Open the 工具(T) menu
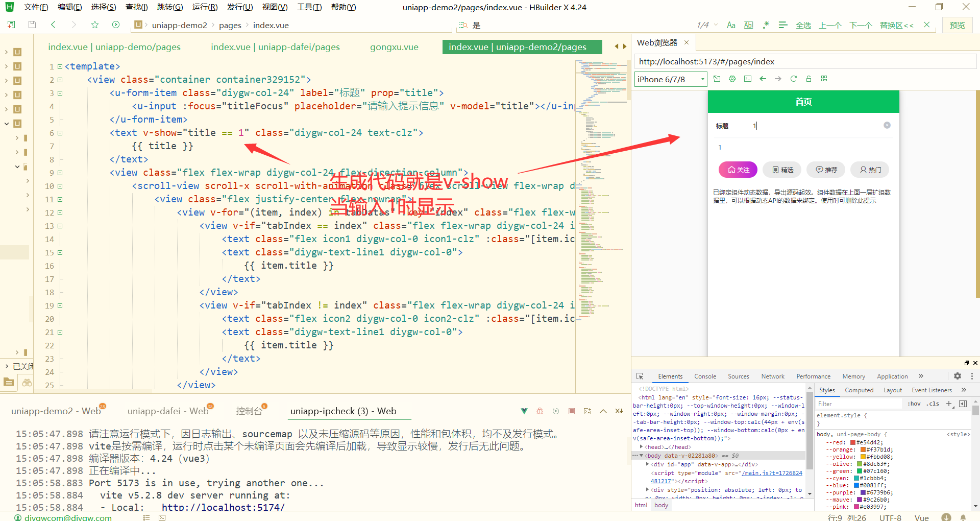 309,7
